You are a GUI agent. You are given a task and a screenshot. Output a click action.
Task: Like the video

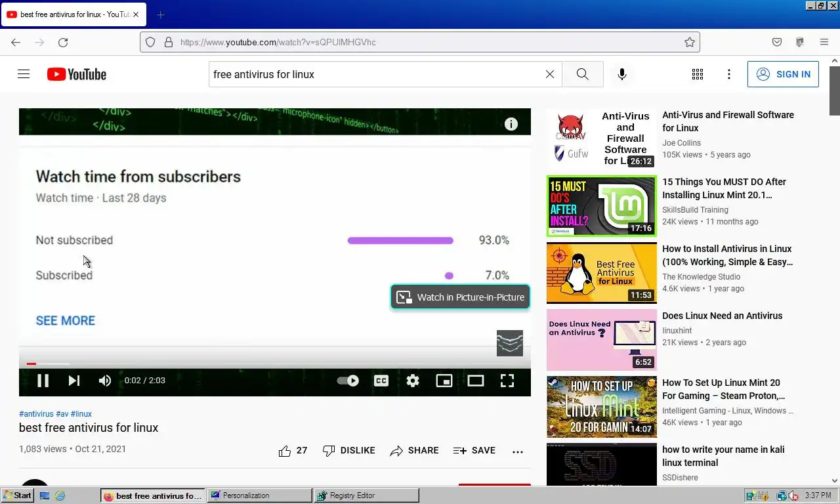coord(293,451)
